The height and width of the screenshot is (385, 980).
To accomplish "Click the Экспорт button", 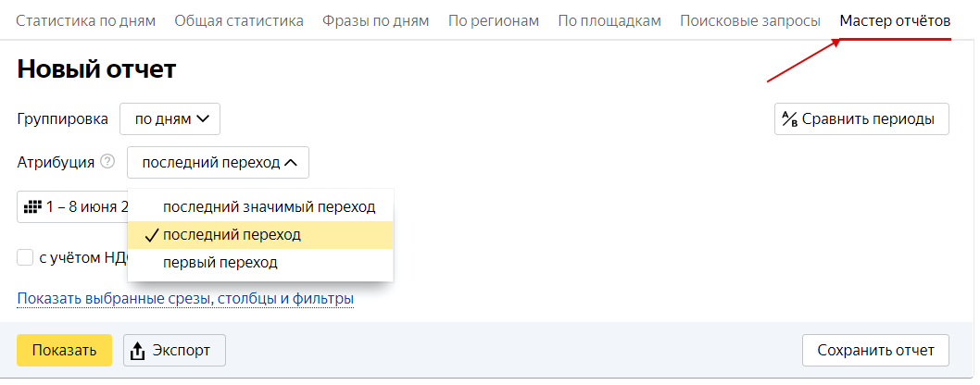I will [x=174, y=350].
